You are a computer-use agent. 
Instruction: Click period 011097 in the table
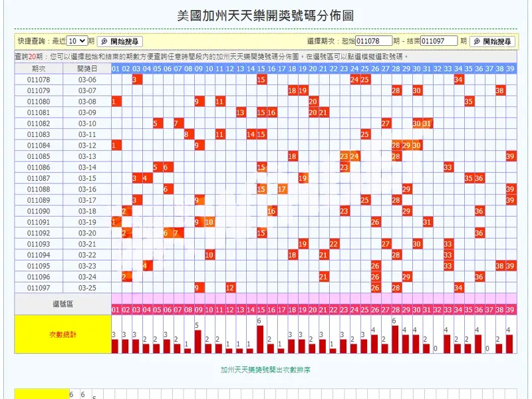39,288
